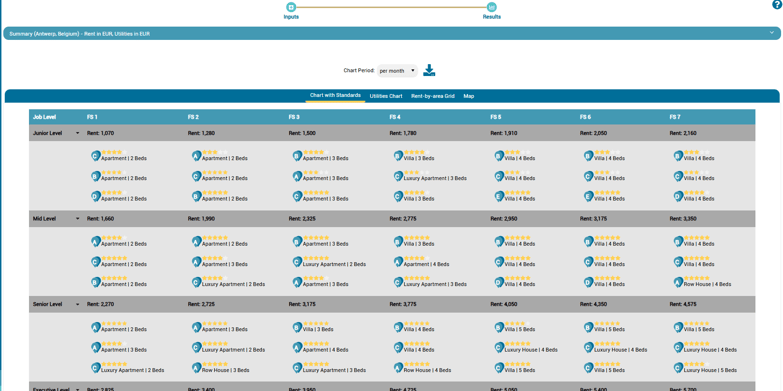Click Row House 3 Beds pin in Senior FS 2
Viewport: 783px width, 391px height.
197,368
